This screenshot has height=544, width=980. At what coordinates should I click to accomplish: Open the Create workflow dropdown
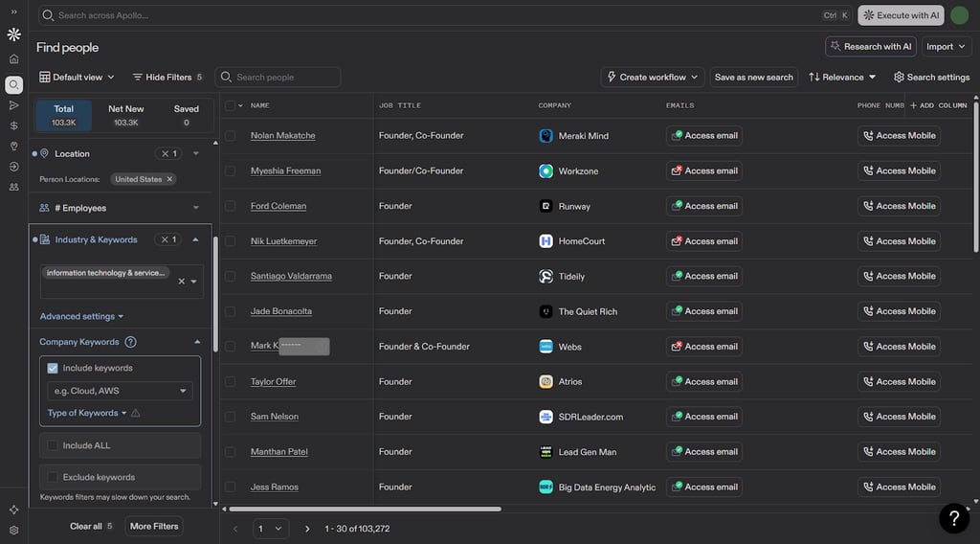[x=653, y=77]
